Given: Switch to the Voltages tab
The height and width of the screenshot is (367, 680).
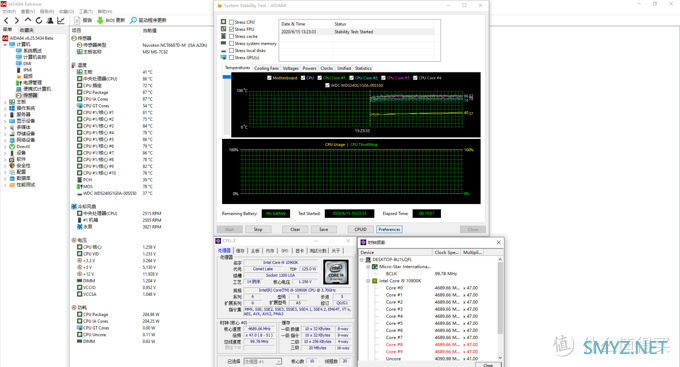Looking at the screenshot, I should coord(291,68).
